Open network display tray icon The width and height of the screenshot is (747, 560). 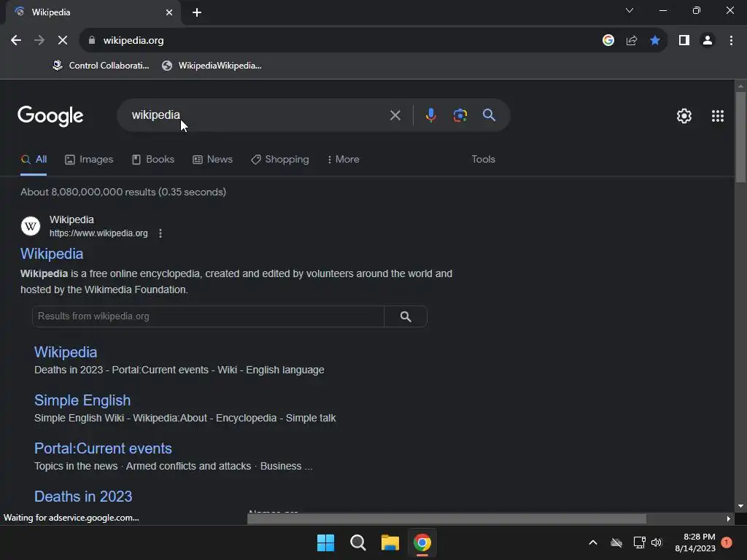point(639,542)
